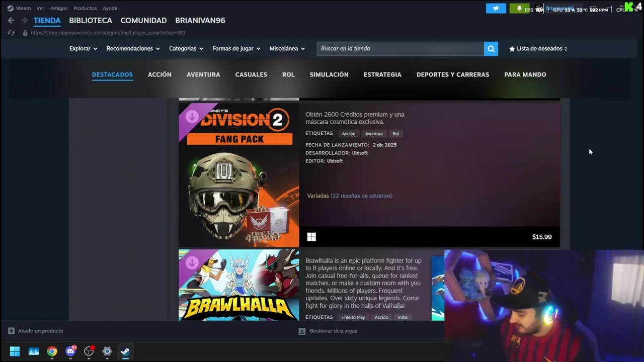
Task: Click the padlock icon beside the URL
Action: pos(25,33)
